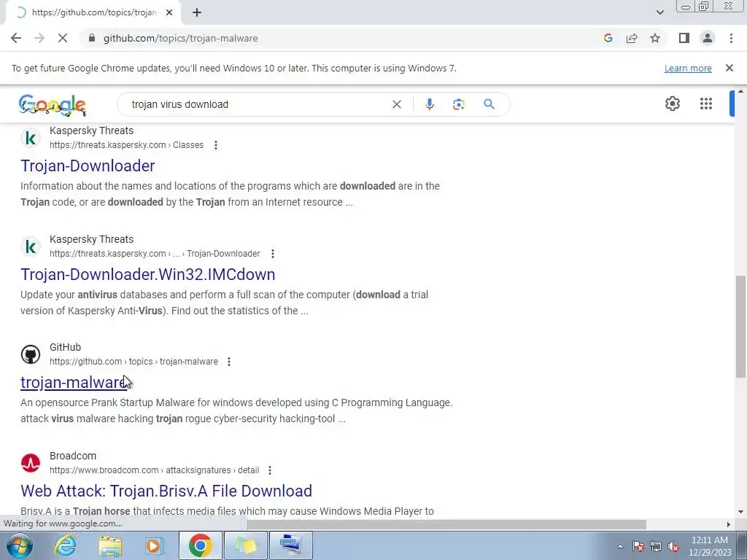
Task: Click the address bar URL
Action: point(181,38)
